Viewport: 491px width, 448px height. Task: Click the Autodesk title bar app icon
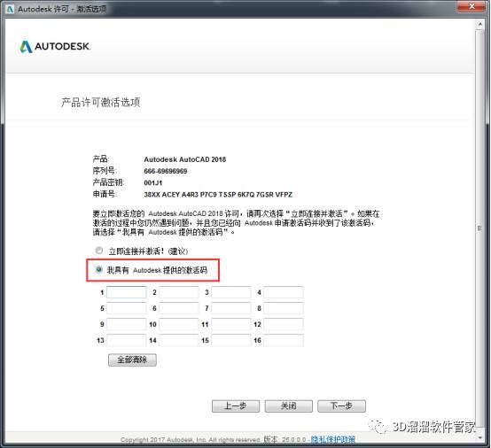pos(10,9)
